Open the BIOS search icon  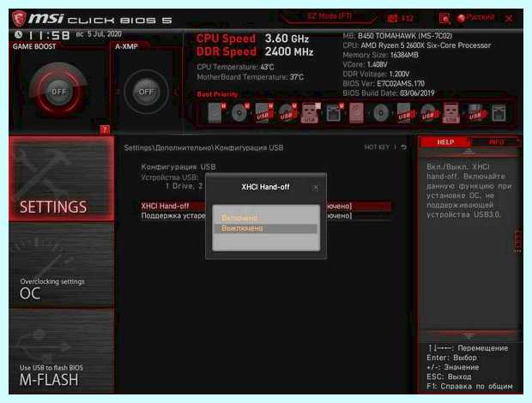(444, 18)
